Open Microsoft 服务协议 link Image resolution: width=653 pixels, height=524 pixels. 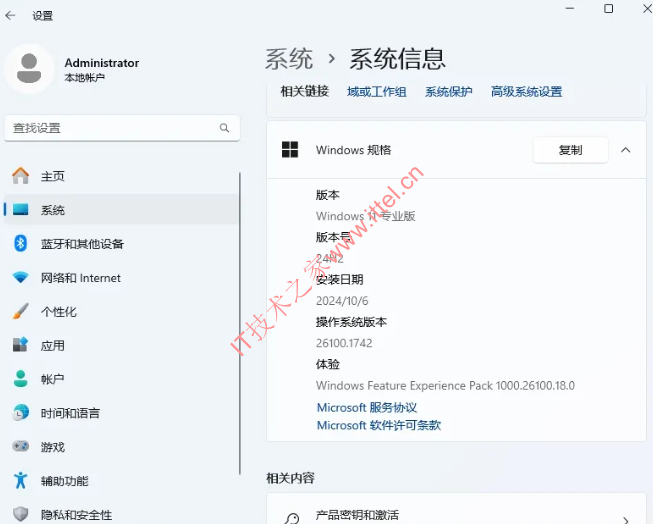[x=367, y=407]
